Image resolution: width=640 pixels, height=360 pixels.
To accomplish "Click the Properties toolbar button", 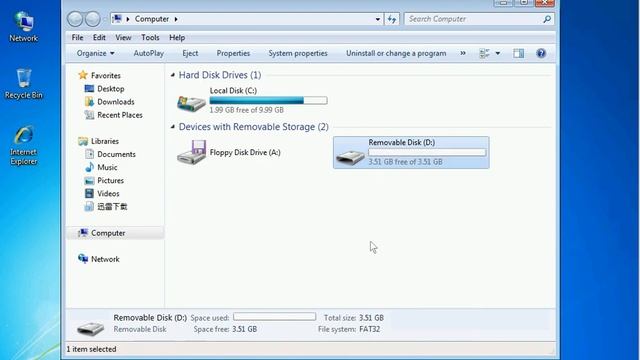I will pyautogui.click(x=233, y=53).
